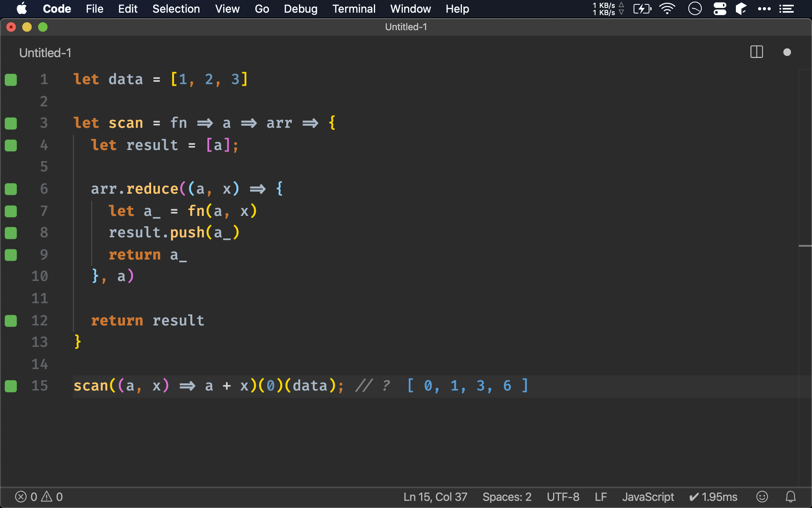Change indentation via Spaces: 2
Viewport: 812px width, 508px height.
click(507, 497)
